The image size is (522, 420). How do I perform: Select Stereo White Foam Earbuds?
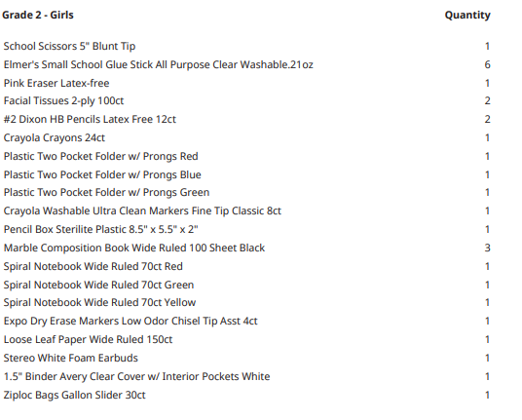pos(70,358)
